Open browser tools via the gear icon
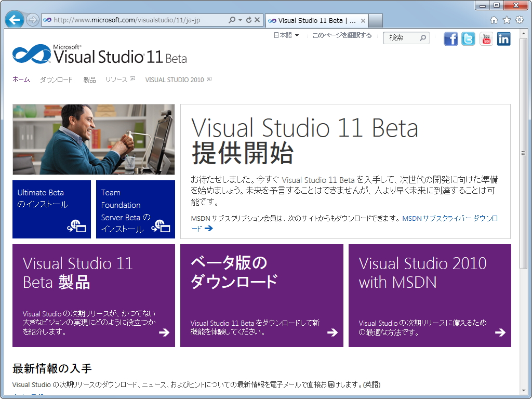The height and width of the screenshot is (399, 532). 518,19
